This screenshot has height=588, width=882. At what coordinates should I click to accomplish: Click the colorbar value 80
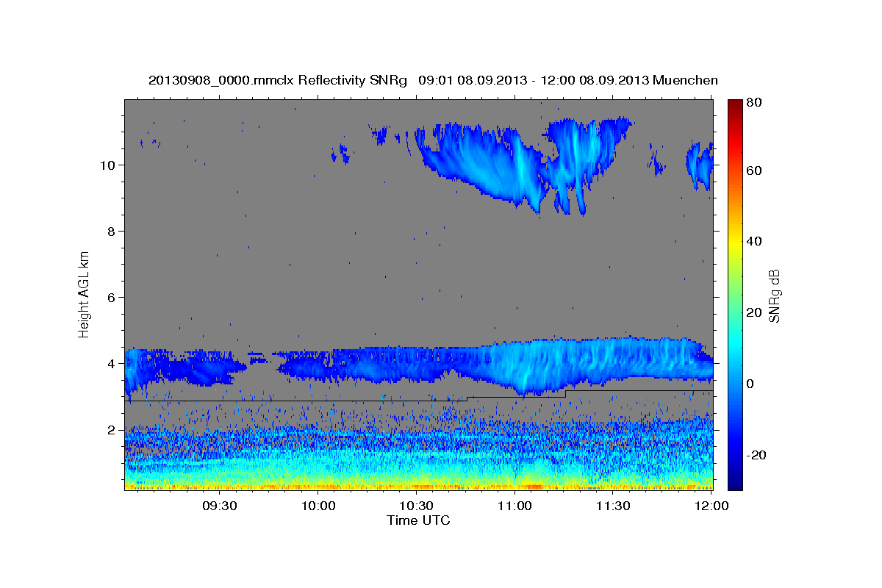[755, 102]
